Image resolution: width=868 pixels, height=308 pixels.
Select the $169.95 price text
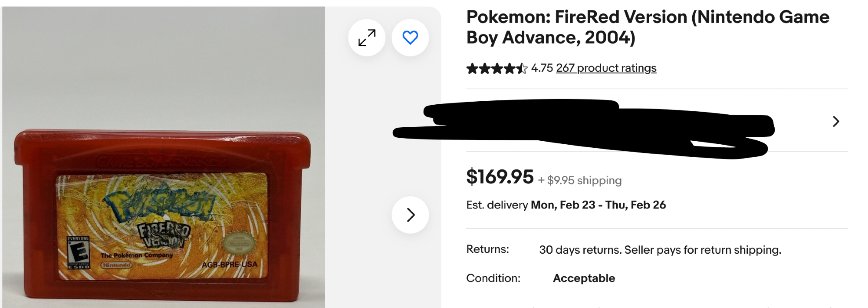tap(500, 177)
